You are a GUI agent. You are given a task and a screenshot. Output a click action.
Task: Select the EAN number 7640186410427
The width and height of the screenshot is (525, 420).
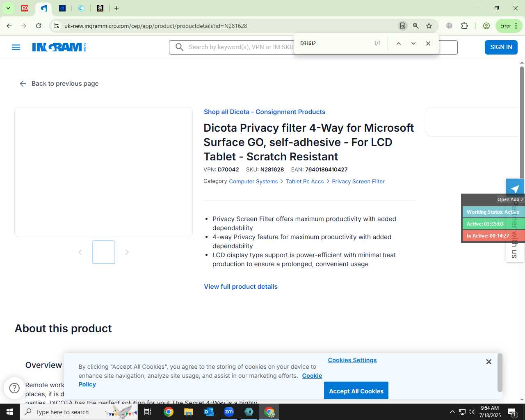tap(326, 169)
